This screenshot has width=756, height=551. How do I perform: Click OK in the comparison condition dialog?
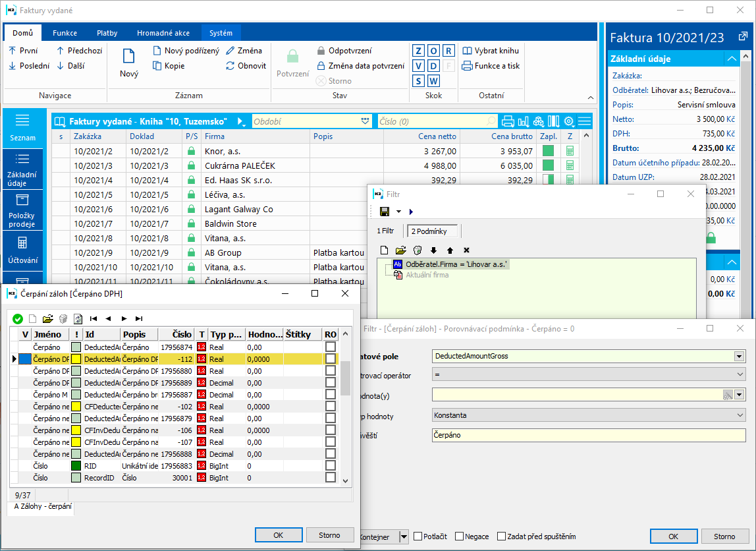673,536
